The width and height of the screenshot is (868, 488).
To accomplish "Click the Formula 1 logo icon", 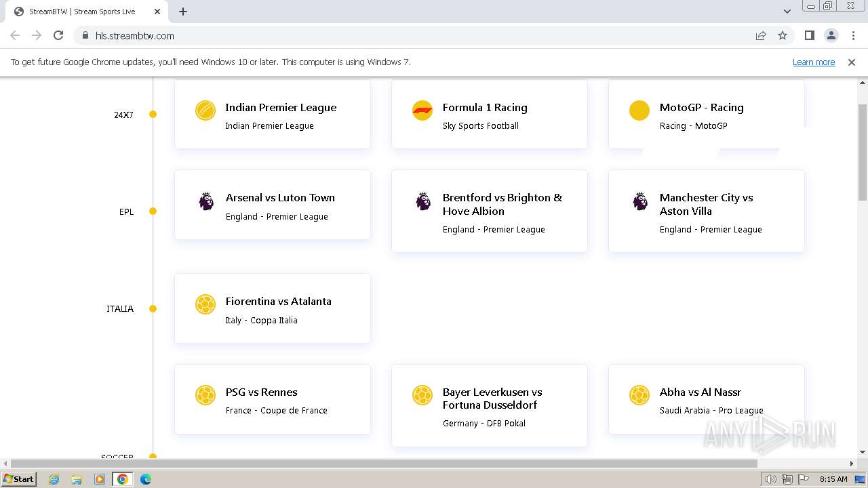I will click(x=422, y=110).
